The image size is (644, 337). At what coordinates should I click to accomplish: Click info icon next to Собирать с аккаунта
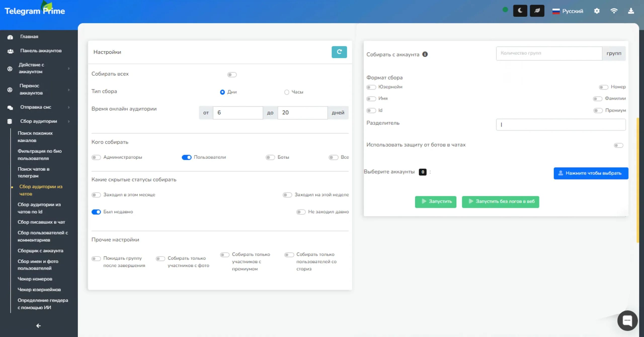point(425,54)
